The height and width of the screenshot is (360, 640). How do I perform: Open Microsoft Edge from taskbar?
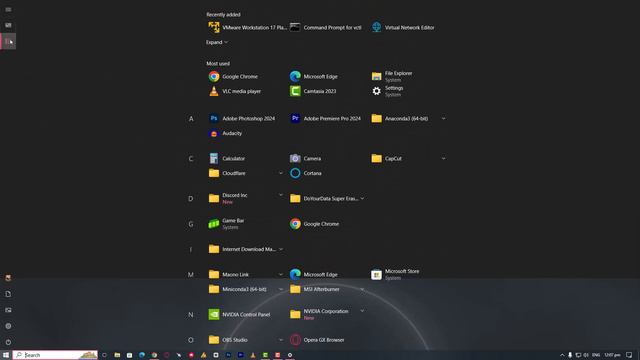pyautogui.click(x=142, y=355)
